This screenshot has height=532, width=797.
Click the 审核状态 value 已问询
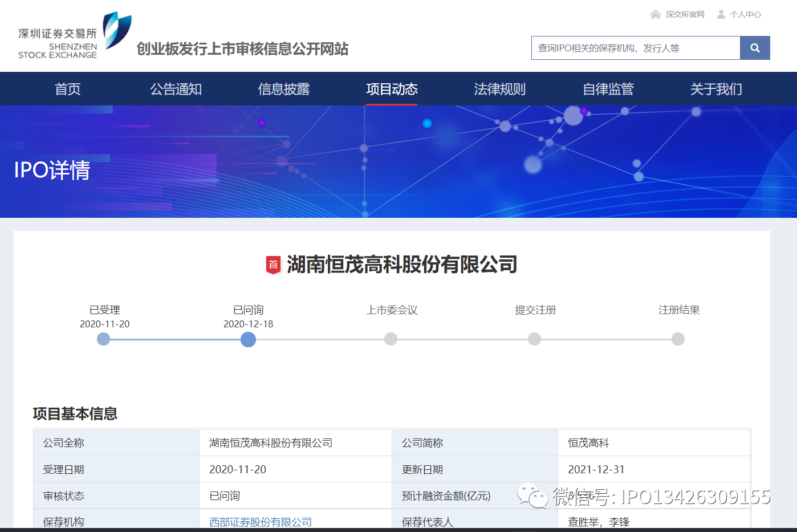pyautogui.click(x=225, y=496)
